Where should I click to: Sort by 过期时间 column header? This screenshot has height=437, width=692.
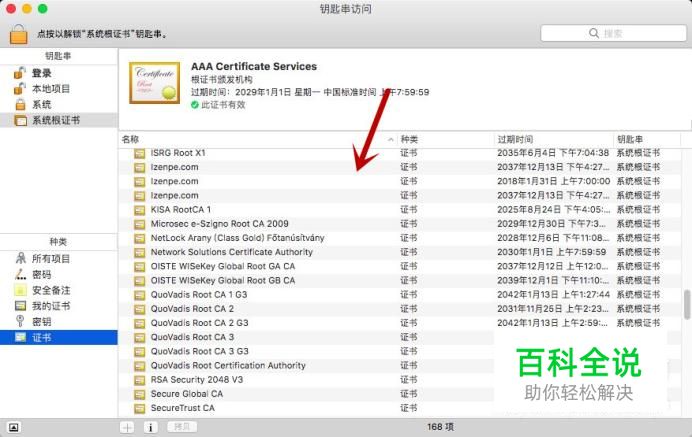[553, 139]
